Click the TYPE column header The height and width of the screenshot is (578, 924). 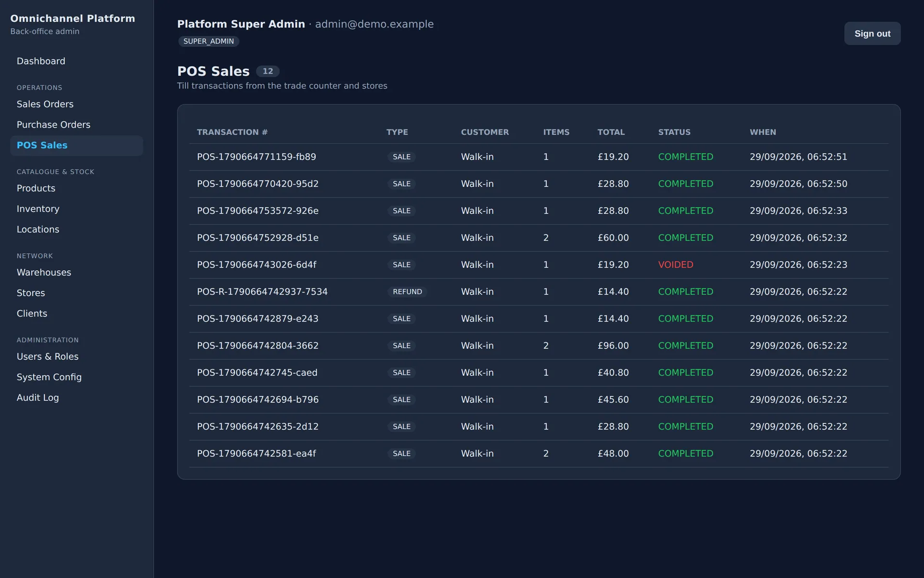tap(397, 132)
